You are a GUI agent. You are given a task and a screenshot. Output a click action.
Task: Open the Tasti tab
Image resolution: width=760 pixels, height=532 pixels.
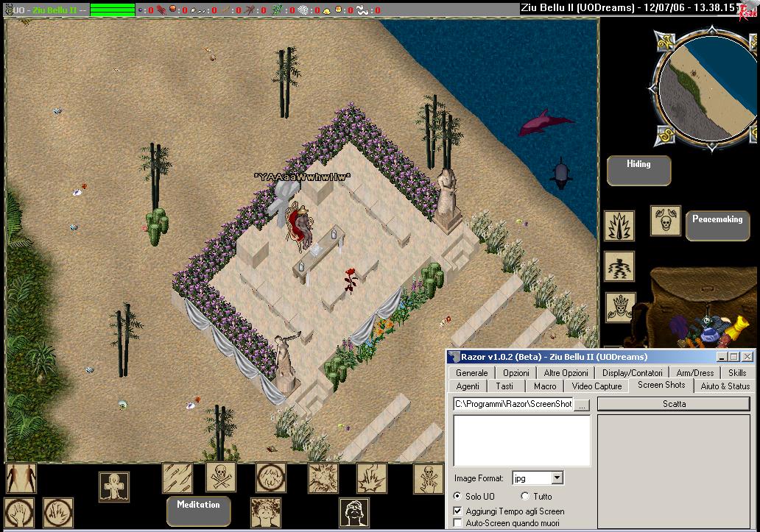point(504,386)
